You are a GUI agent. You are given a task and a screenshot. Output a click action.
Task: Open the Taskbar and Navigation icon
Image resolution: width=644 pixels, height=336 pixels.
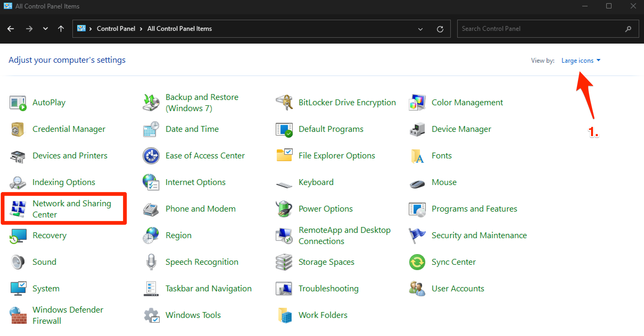[x=151, y=289]
